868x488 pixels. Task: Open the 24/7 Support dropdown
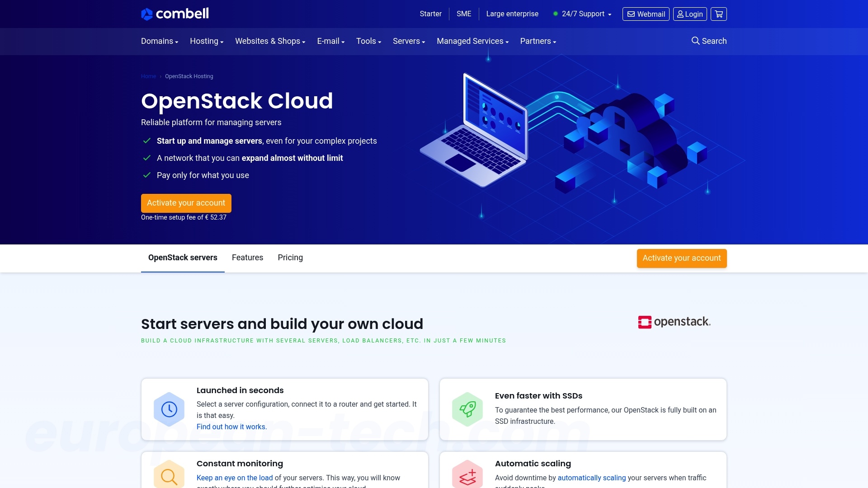point(583,14)
